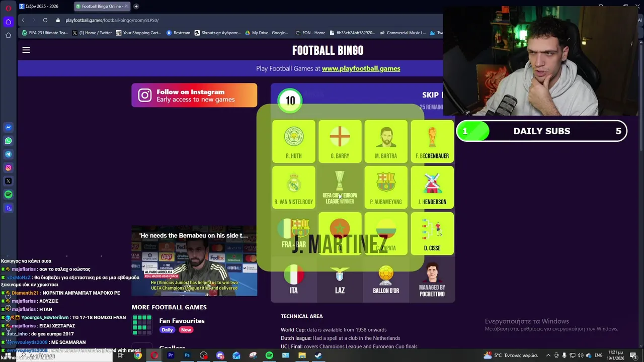Open Chrome from the Windows taskbar
Screen dimensions: 644x362
[137, 355]
